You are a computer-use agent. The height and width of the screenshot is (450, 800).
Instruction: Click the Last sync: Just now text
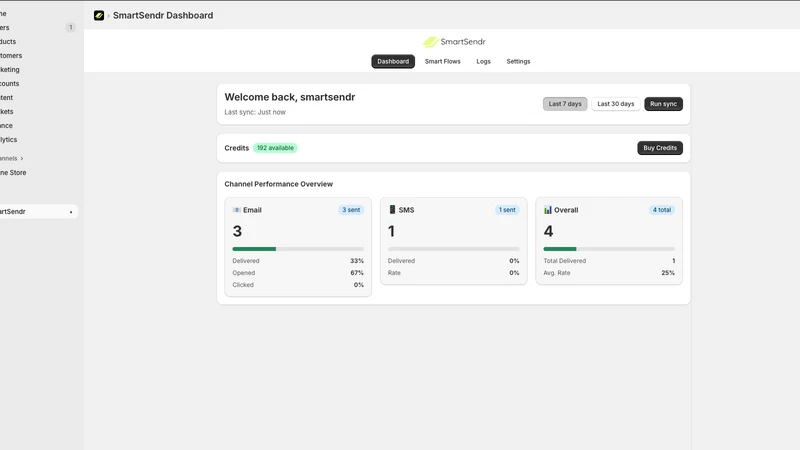[255, 112]
